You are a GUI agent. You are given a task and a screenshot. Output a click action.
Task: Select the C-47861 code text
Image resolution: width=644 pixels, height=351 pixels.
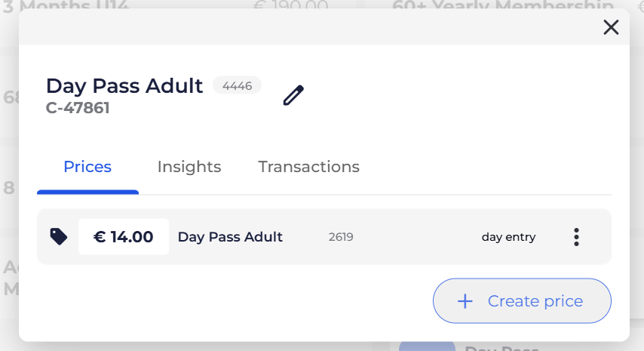coord(78,108)
